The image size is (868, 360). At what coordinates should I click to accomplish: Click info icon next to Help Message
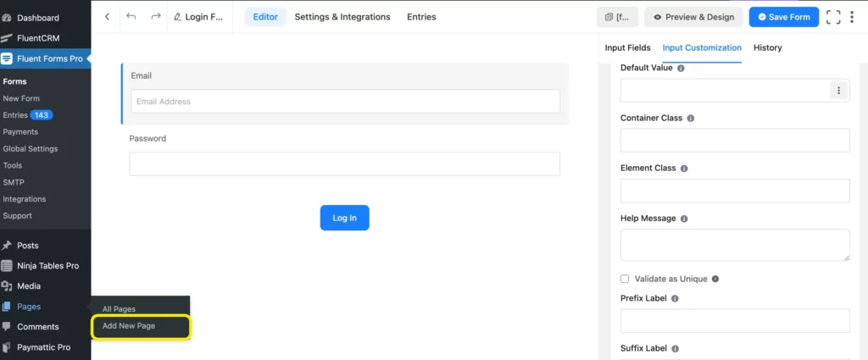pyautogui.click(x=684, y=219)
